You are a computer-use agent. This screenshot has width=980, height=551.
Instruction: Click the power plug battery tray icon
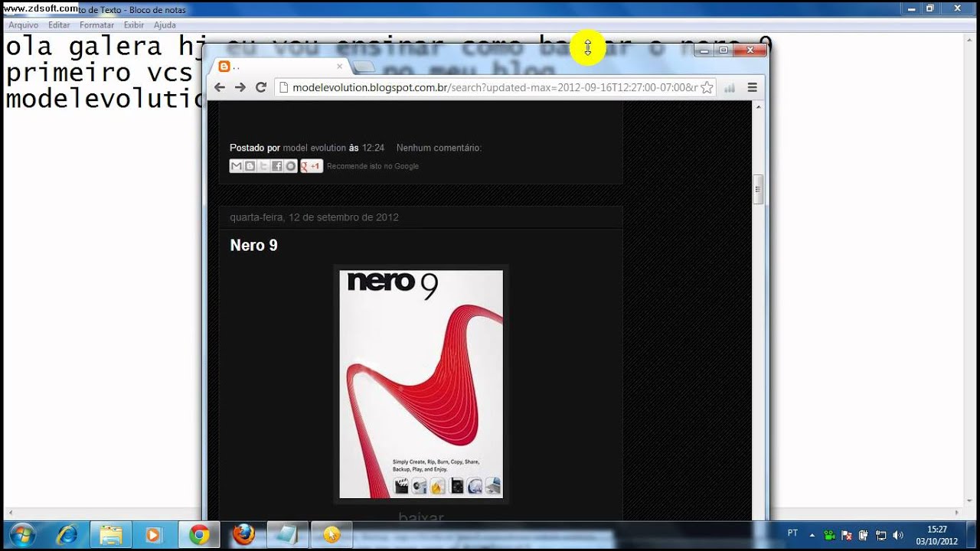point(864,535)
